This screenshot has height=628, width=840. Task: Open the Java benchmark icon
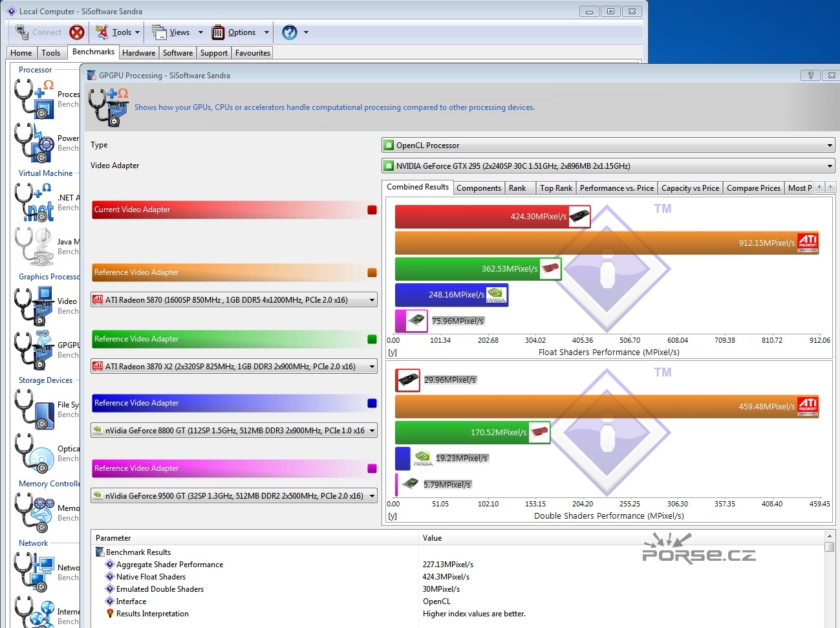point(34,246)
